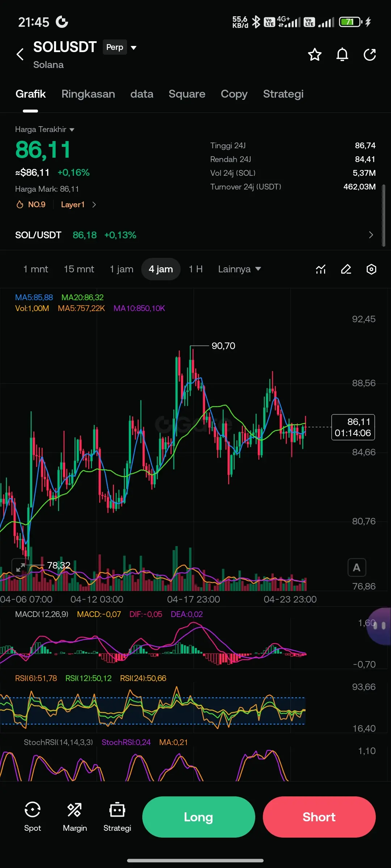Viewport: 391px width, 868px height.
Task: Open the Perp contract type dropdown
Action: coord(120,47)
